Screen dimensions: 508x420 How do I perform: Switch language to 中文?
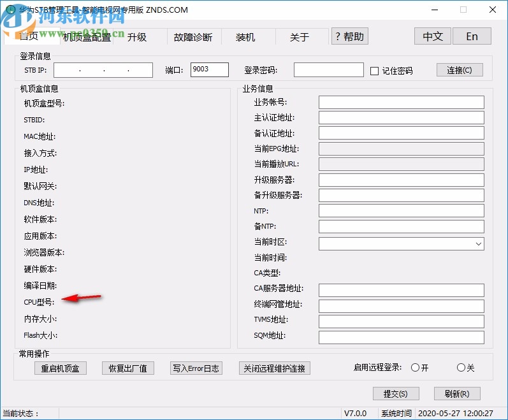click(x=433, y=36)
